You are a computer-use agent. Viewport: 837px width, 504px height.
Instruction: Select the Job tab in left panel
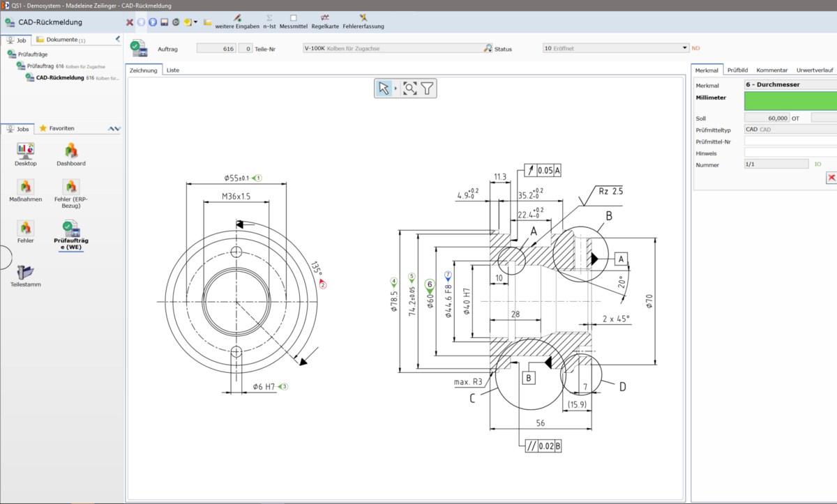pos(17,40)
